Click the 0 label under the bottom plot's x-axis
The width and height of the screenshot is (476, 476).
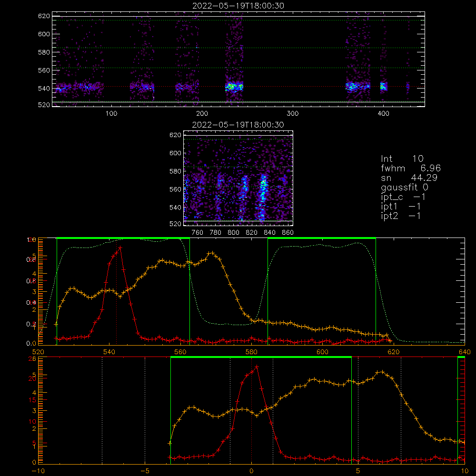pos(251,471)
